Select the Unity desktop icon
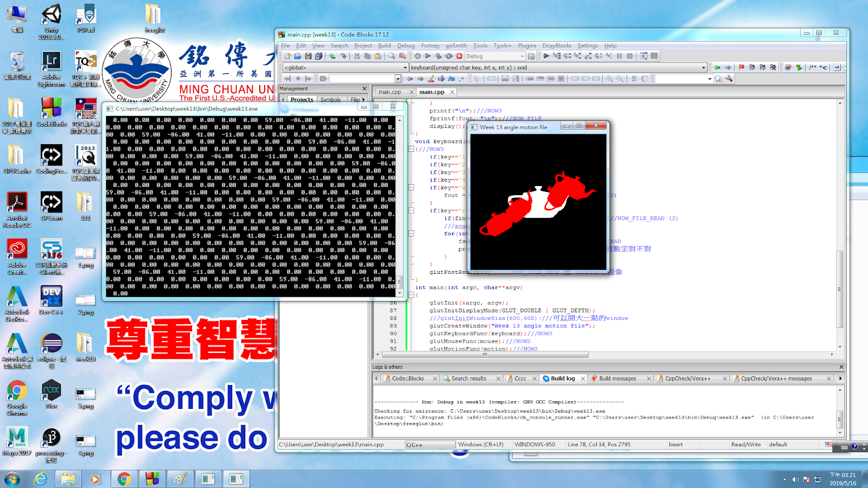This screenshot has height=488, width=868. (52, 22)
